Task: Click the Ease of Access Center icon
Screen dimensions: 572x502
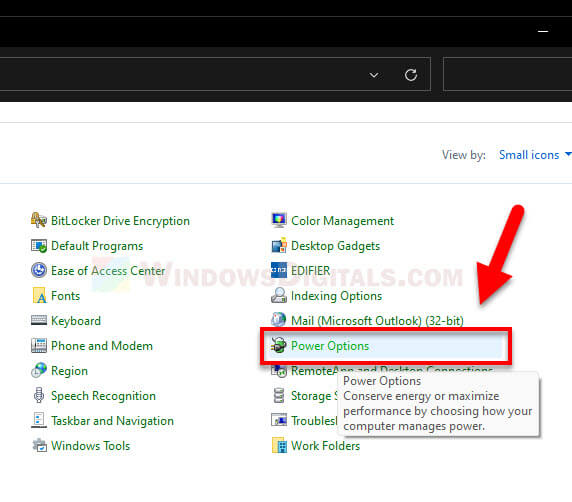Action: [x=39, y=271]
